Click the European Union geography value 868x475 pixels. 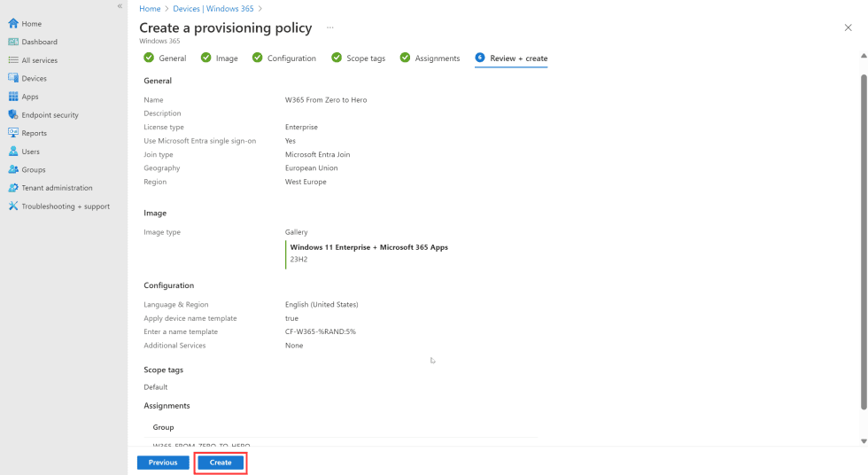coord(311,168)
